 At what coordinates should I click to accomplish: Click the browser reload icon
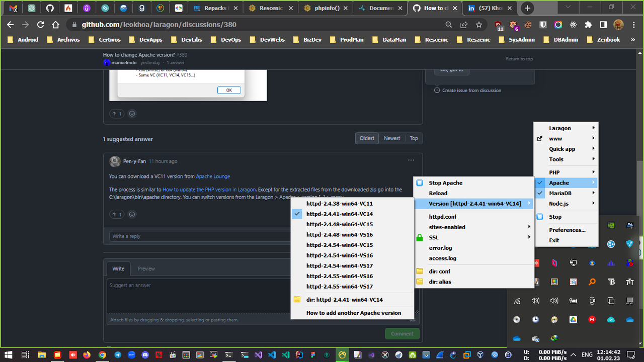point(41,25)
